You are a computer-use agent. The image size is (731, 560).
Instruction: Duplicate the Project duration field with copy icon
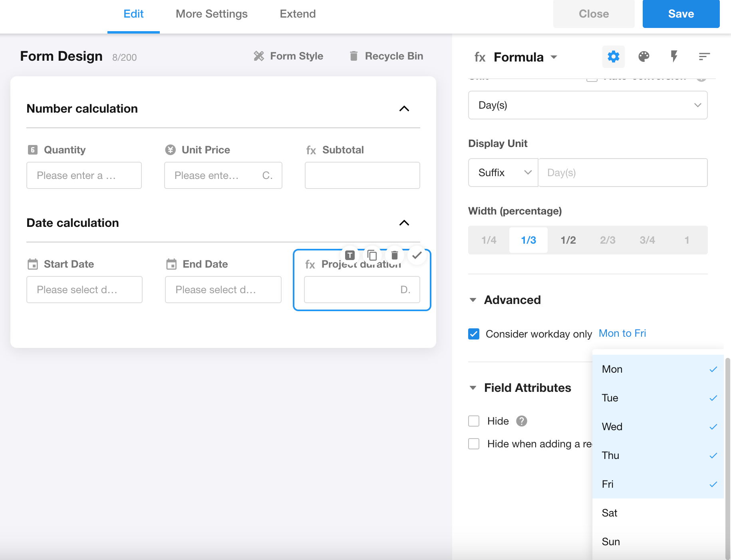click(372, 255)
